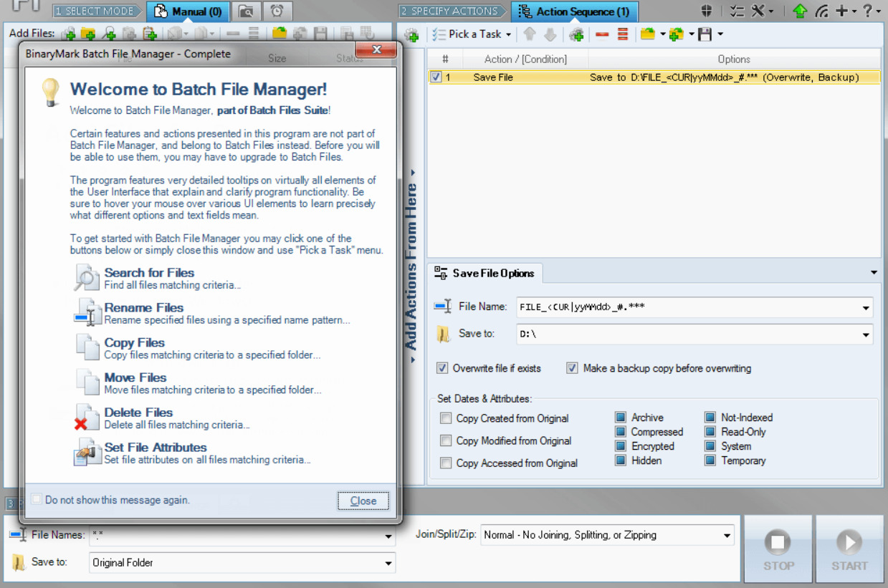Toggle the Read-Only attribute checkbox
The height and width of the screenshot is (588, 888).
710,432
